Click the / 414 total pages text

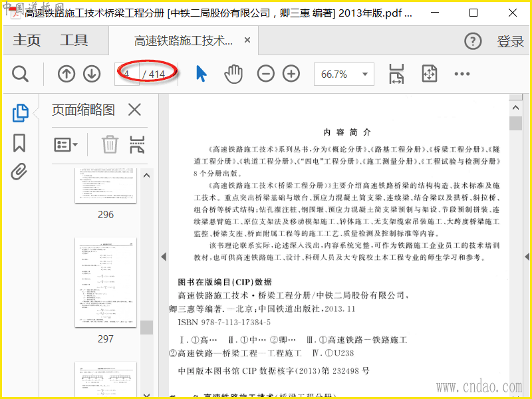[154, 74]
